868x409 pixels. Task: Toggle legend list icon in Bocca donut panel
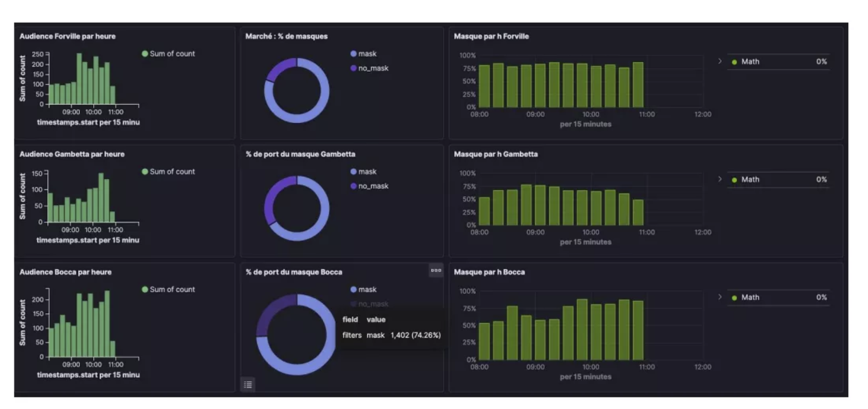(x=248, y=385)
